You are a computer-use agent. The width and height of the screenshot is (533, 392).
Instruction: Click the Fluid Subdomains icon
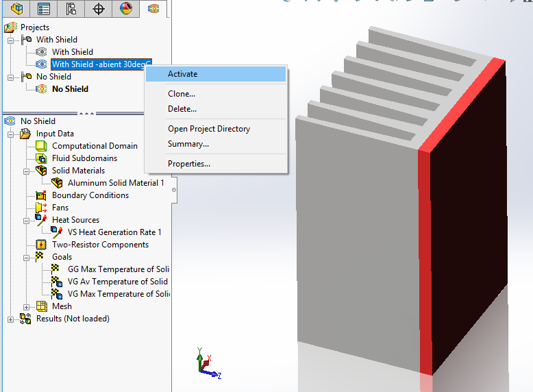pyautogui.click(x=40, y=158)
